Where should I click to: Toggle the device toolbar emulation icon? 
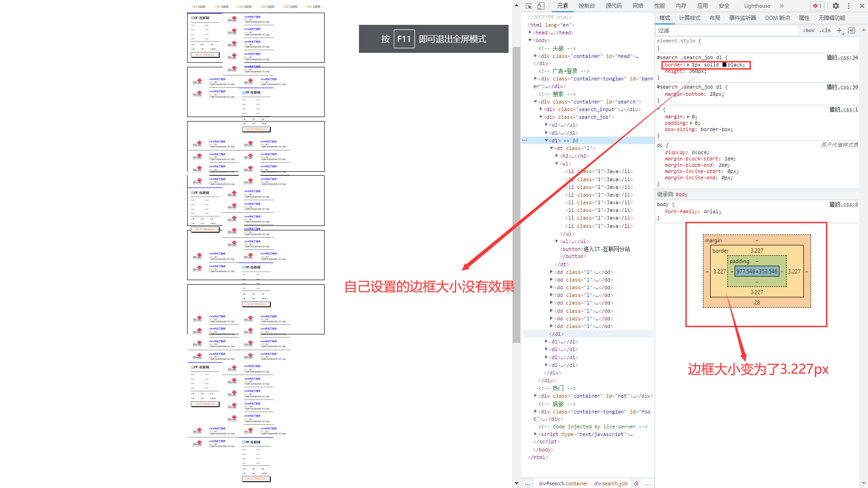point(541,6)
